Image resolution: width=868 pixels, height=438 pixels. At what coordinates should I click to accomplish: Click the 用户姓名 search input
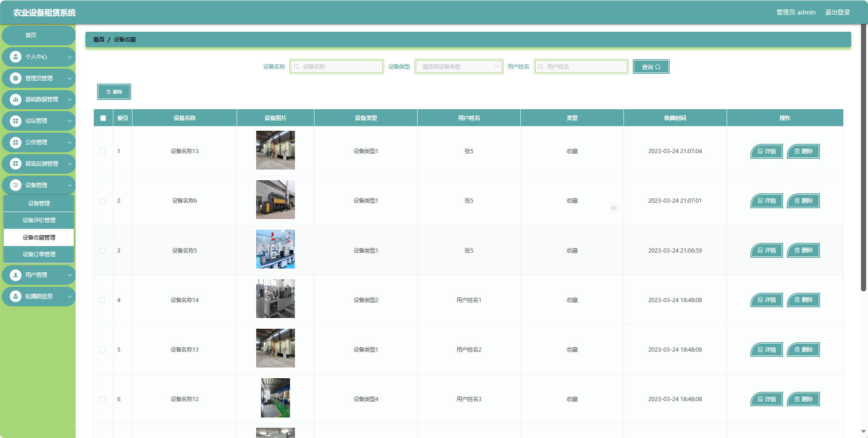[581, 67]
